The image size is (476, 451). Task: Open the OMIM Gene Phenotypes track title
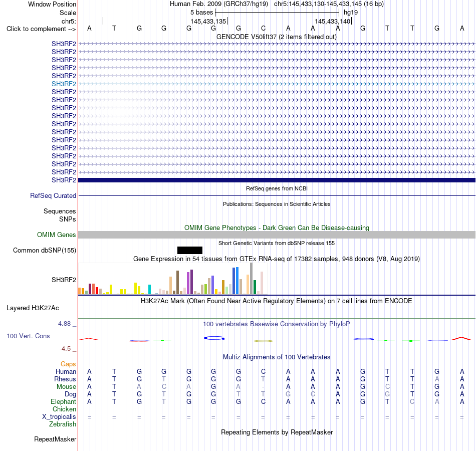tap(277, 228)
